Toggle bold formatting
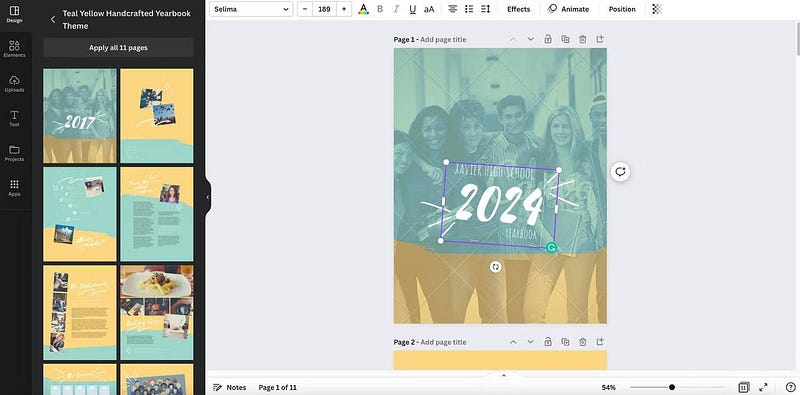800x395 pixels. [380, 9]
